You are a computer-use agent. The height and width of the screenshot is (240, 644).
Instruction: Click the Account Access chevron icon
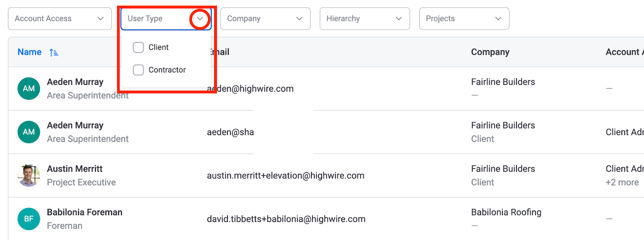pyautogui.click(x=101, y=18)
